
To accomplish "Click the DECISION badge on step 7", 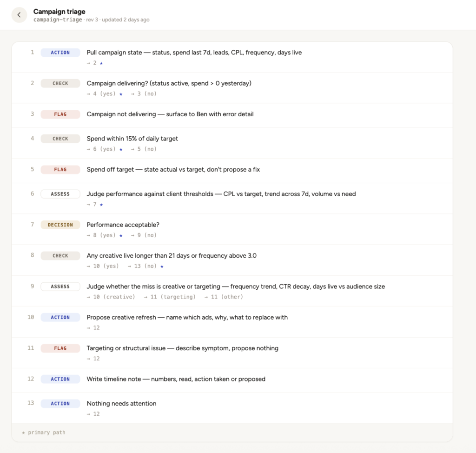I will coord(60,225).
